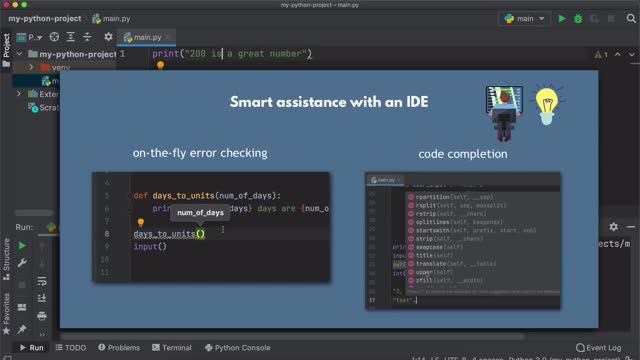Click stop square in Run panel
The height and width of the screenshot is (360, 640).
(x=22, y=285)
